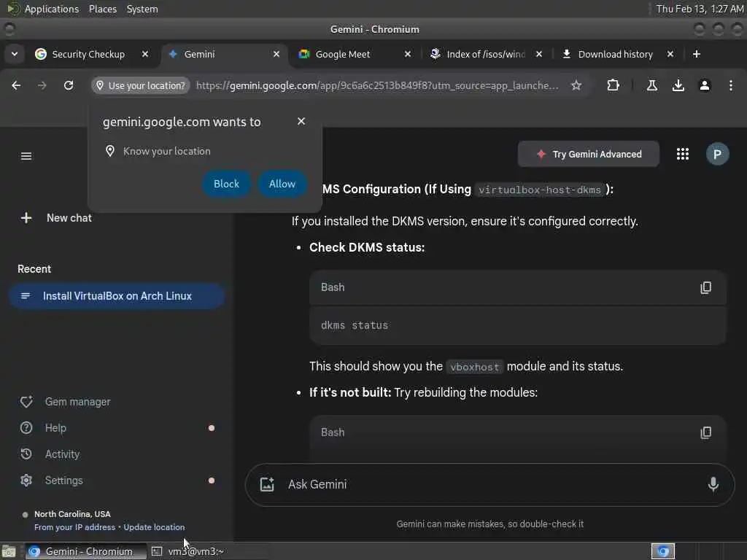Open the Places menu
This screenshot has height=560, width=747.
tap(102, 9)
